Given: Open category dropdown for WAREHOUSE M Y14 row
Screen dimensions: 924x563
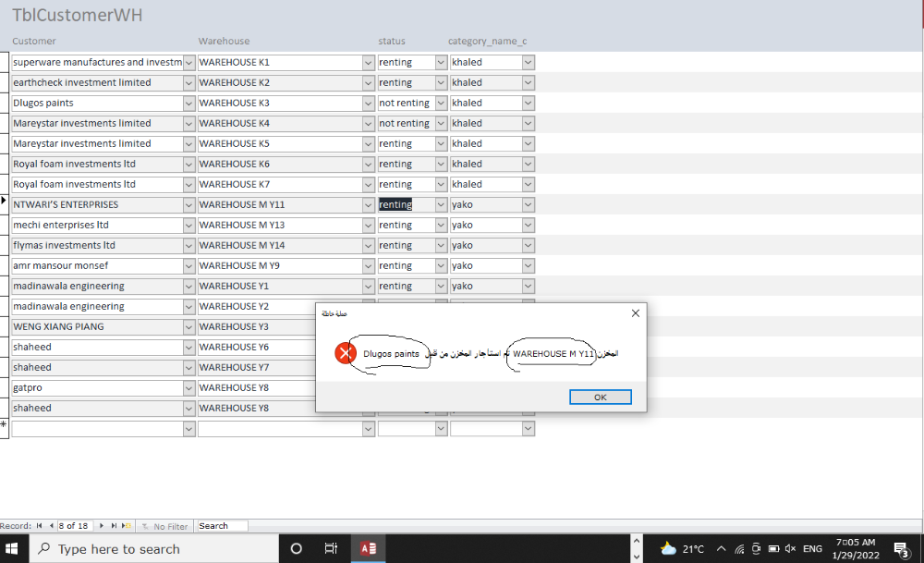Looking at the screenshot, I should [x=528, y=245].
